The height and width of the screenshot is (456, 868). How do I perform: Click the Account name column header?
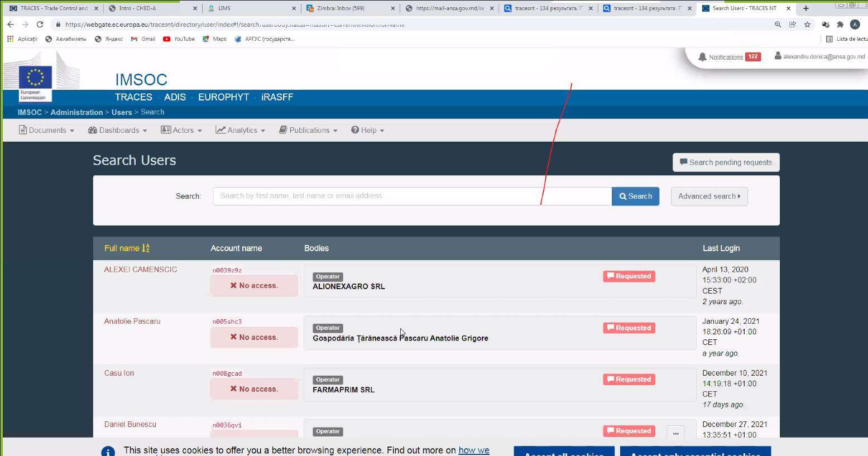tap(236, 248)
